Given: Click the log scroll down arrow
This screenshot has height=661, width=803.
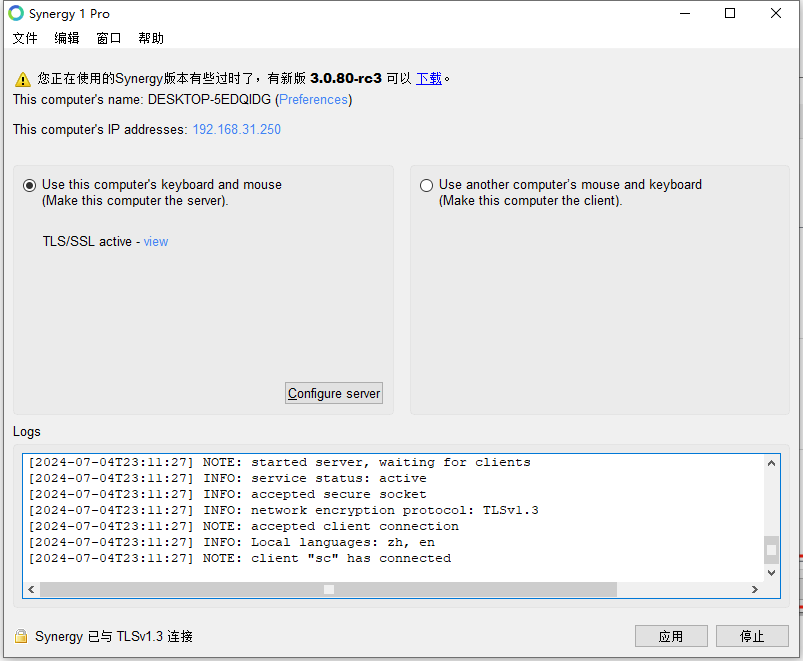Looking at the screenshot, I should point(771,573).
